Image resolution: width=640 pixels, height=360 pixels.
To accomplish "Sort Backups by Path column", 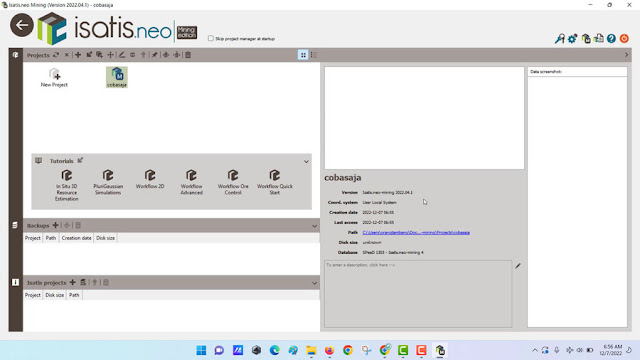I will (51, 238).
